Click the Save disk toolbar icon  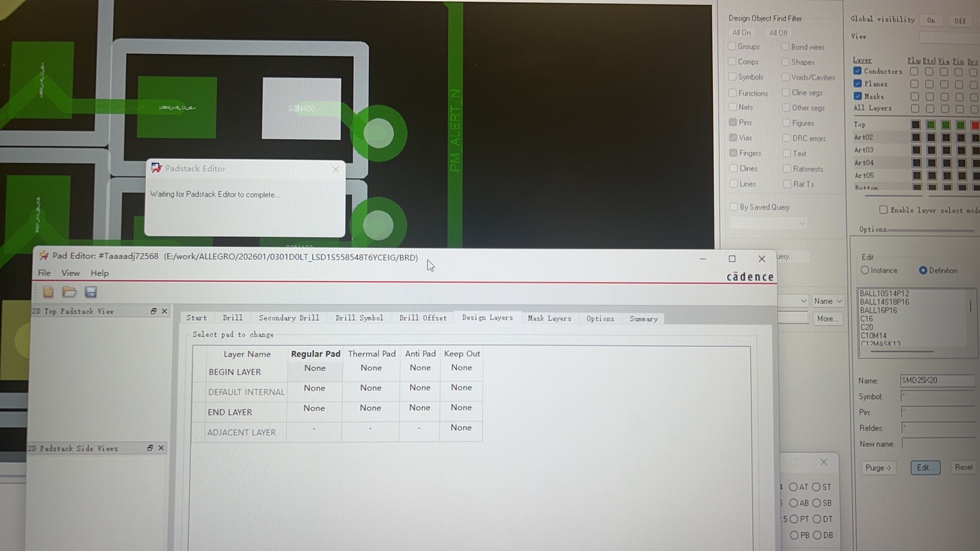coord(91,292)
